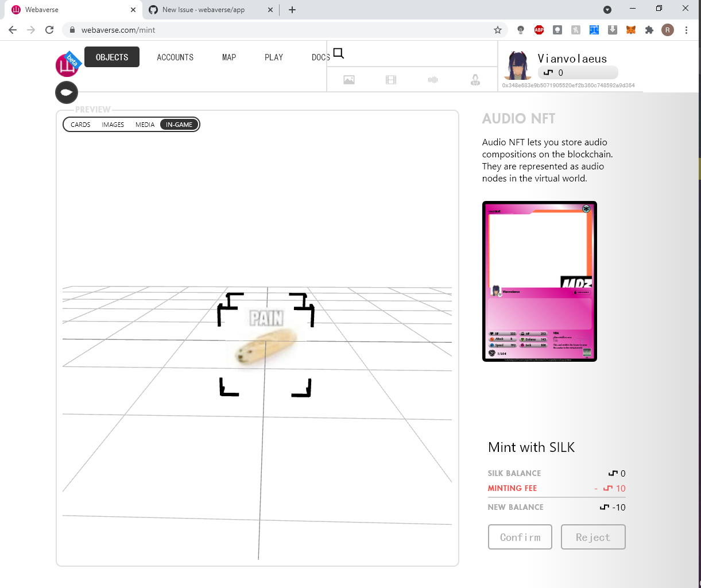
Task: Open Chrome's three-dot menu
Action: pos(687,30)
